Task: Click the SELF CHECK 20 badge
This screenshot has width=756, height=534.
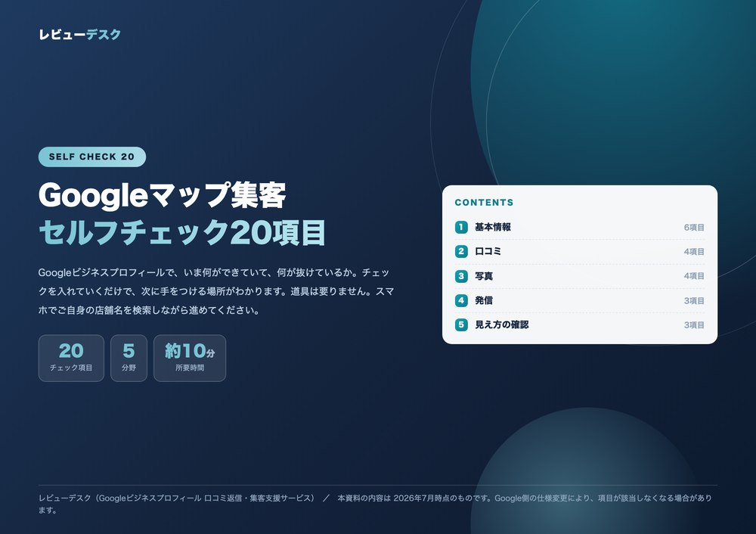Action: click(92, 157)
